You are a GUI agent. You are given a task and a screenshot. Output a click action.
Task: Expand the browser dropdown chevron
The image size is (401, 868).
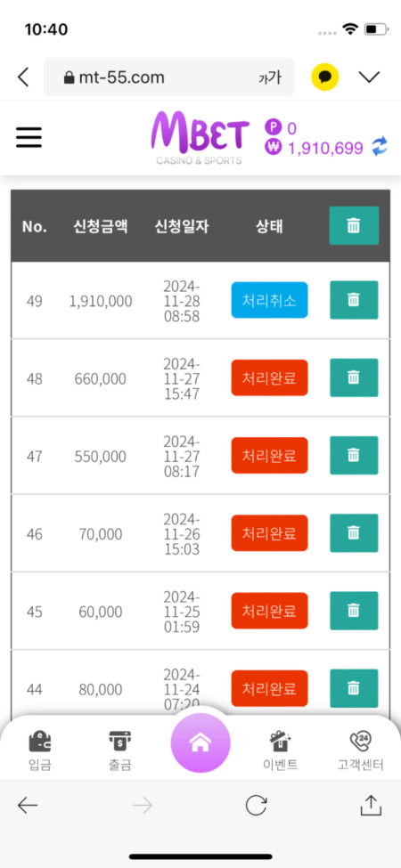click(369, 77)
